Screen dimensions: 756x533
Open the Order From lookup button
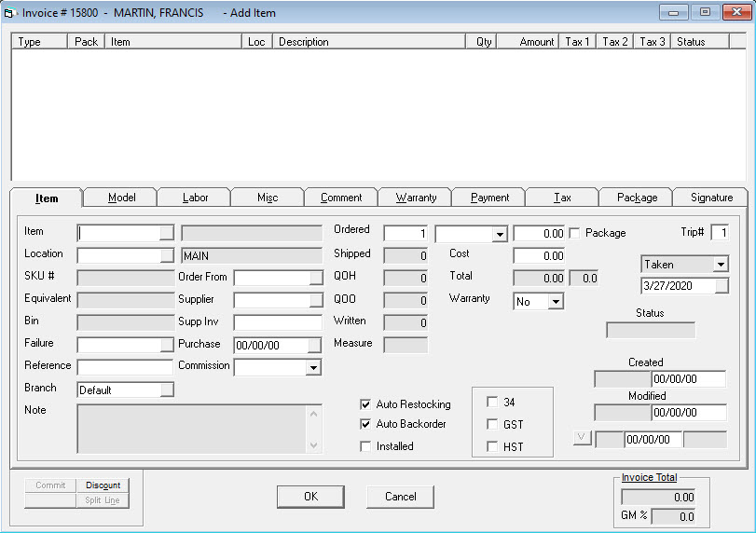coord(316,278)
